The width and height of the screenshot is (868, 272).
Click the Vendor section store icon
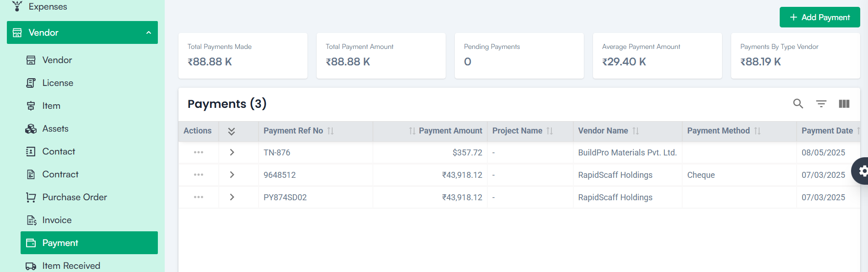[17, 32]
